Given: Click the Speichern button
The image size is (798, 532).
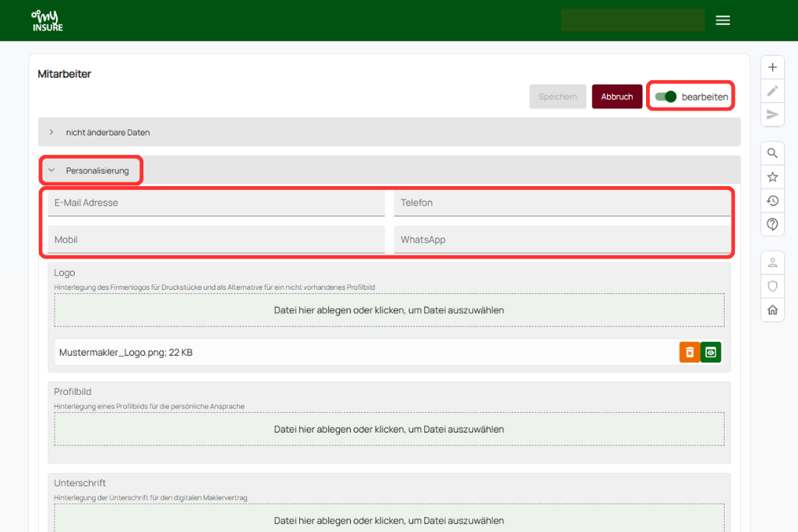Looking at the screenshot, I should 558,97.
